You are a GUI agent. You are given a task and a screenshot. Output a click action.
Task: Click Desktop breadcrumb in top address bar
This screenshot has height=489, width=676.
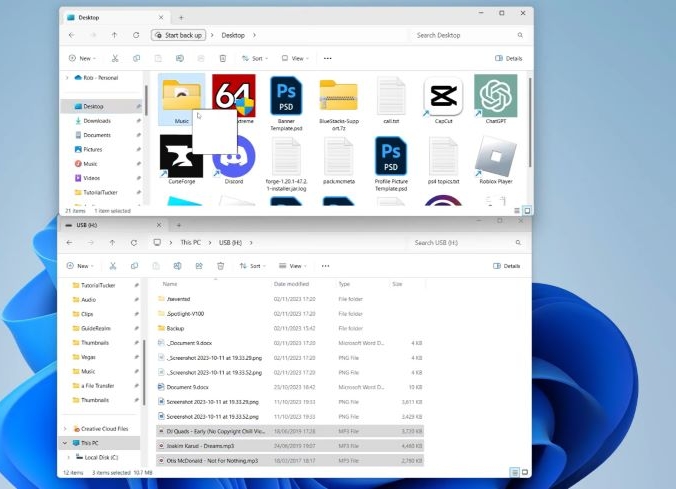pyautogui.click(x=233, y=35)
